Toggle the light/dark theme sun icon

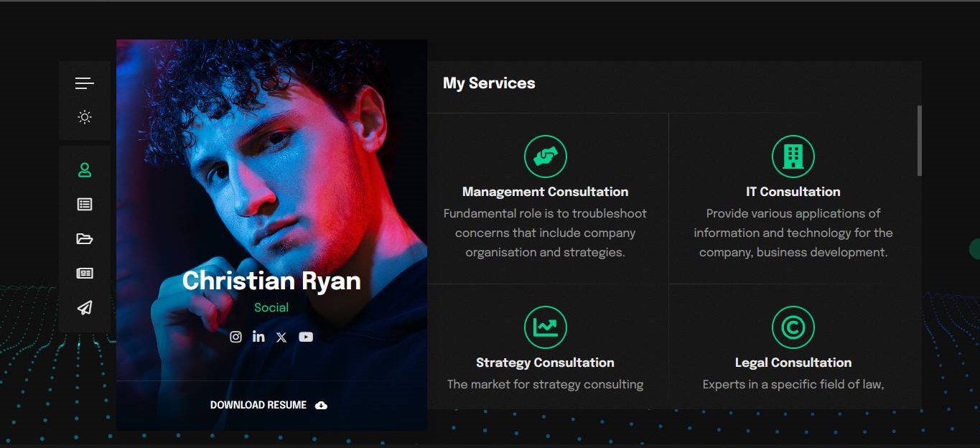click(85, 117)
